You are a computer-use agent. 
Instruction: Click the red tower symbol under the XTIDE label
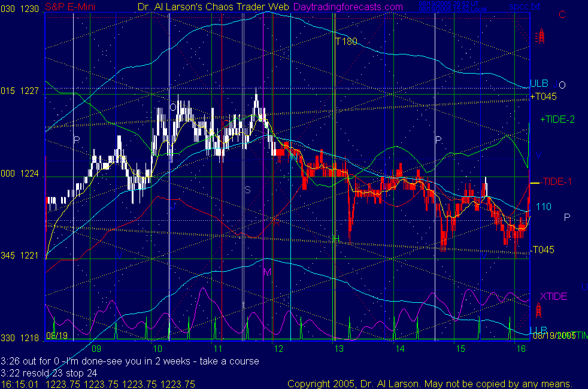coord(538,310)
